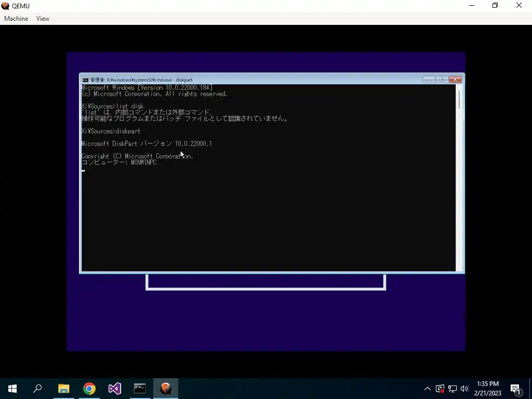Click the 'MINWINPC' computer name text
Screen dimensions: 532x399
point(143,163)
